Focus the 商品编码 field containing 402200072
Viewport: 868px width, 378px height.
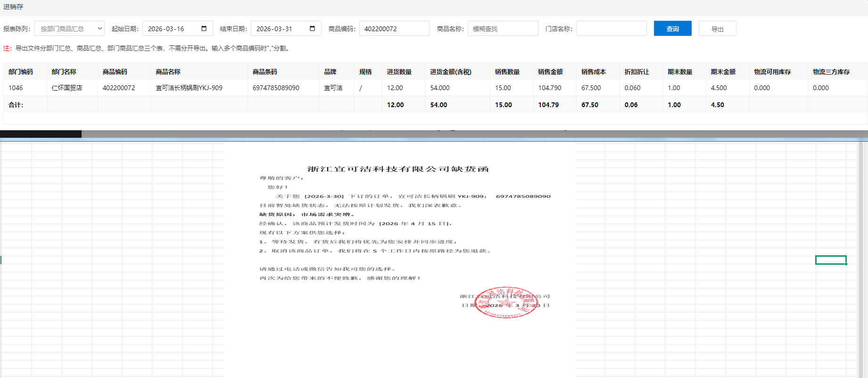point(394,29)
